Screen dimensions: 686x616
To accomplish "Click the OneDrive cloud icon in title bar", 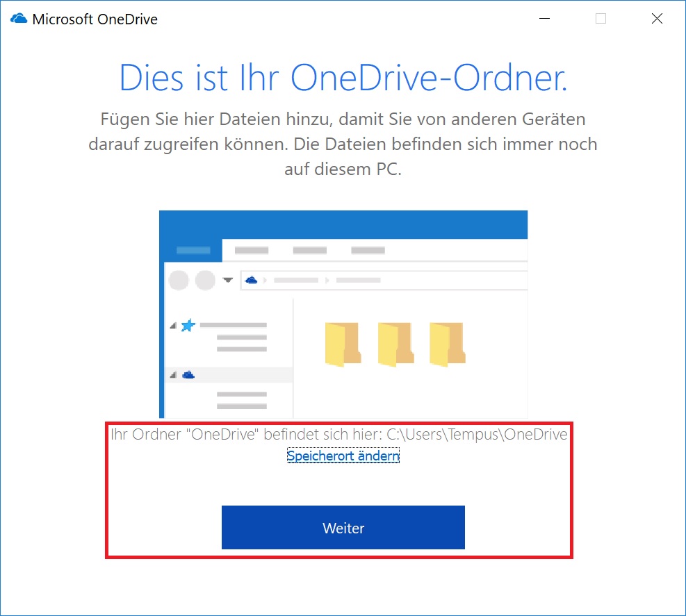I will coord(19,19).
